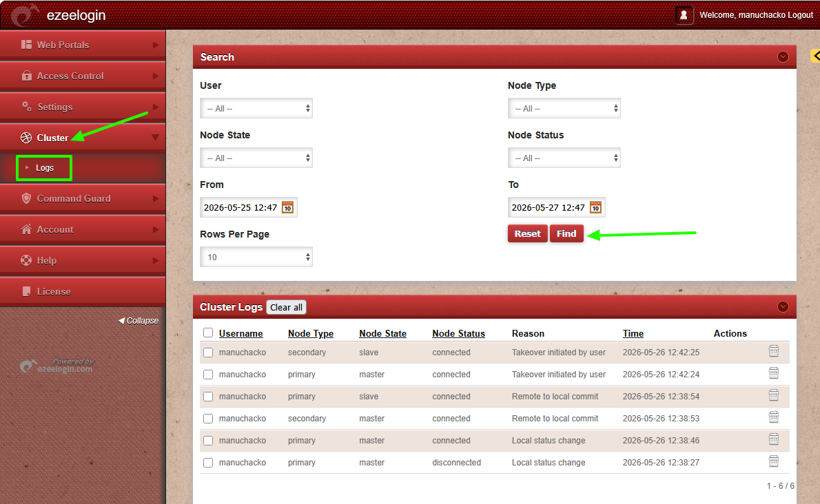Collapse the Search panel
Image resolution: width=820 pixels, height=504 pixels.
point(783,57)
